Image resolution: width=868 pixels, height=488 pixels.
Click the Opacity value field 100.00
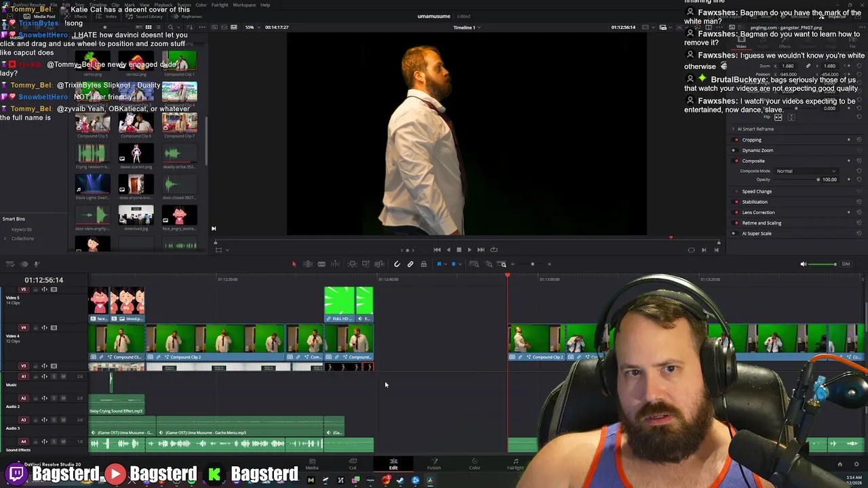click(829, 180)
